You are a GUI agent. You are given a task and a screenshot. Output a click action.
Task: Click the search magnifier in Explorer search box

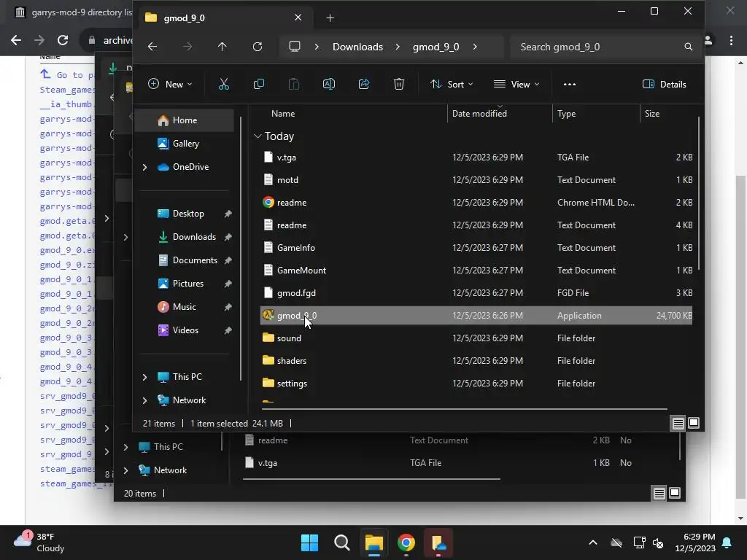coord(688,47)
